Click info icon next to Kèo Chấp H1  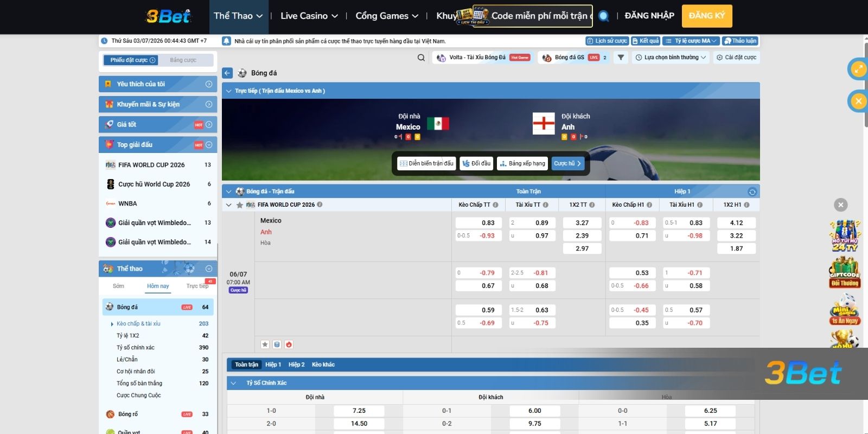coord(649,205)
